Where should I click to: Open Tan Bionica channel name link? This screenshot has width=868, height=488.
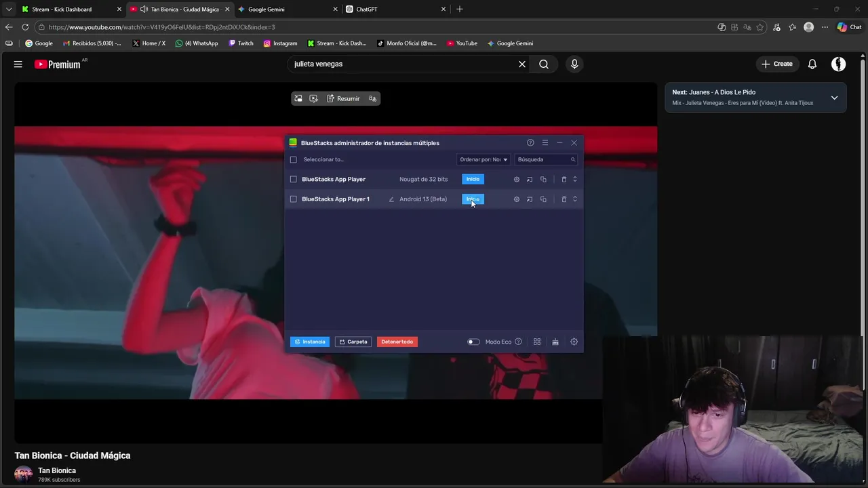pos(57,470)
